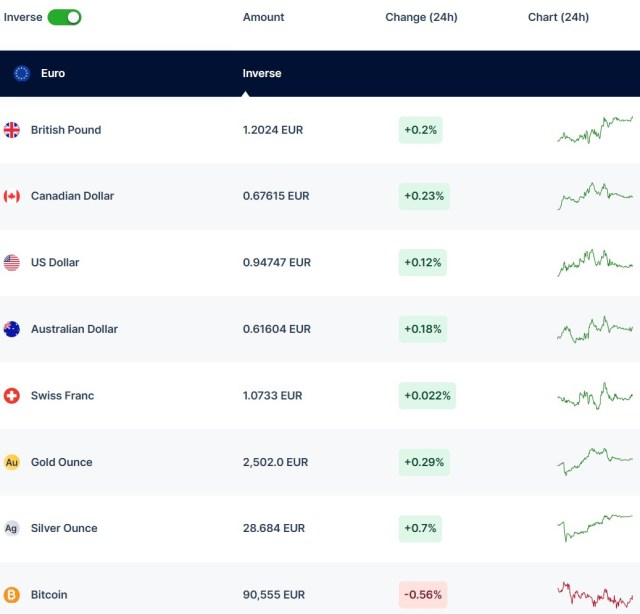The height and width of the screenshot is (614, 640).
Task: Click the Bitcoin -0.56% change badge
Action: [x=423, y=595]
